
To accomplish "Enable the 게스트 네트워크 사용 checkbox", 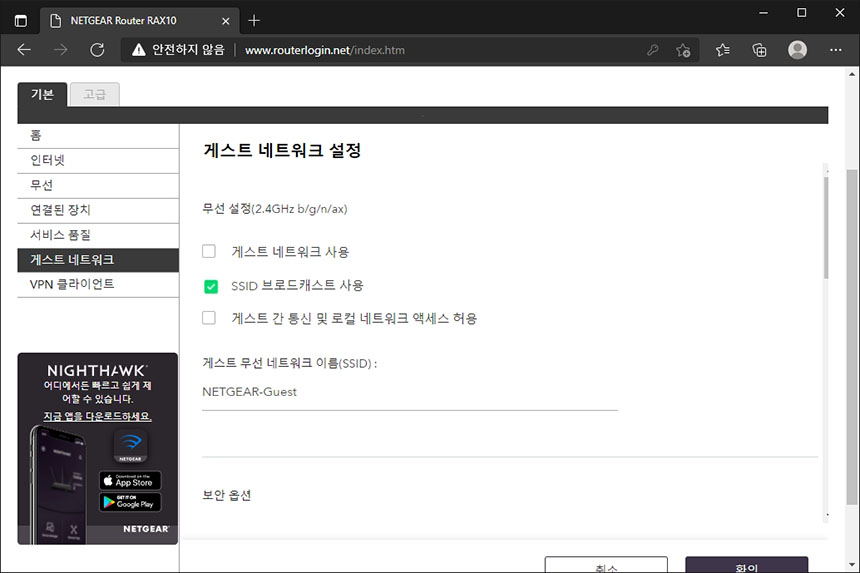I will (x=209, y=252).
